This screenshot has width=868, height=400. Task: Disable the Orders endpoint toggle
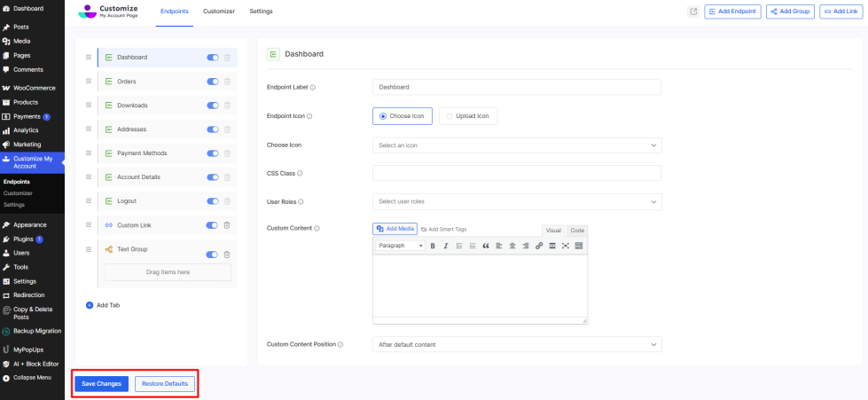pos(213,82)
